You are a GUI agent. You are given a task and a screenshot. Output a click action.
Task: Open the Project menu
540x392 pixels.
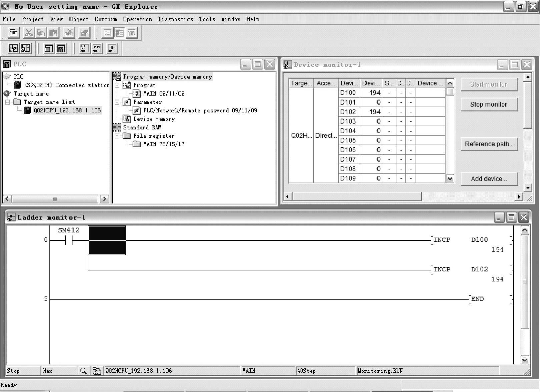[x=33, y=19]
